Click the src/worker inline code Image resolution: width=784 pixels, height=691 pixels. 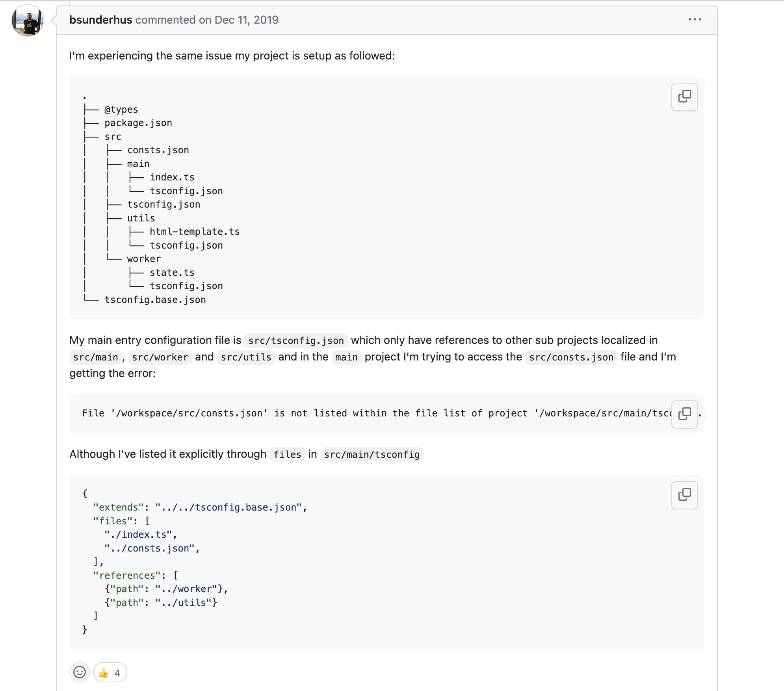[160, 357]
